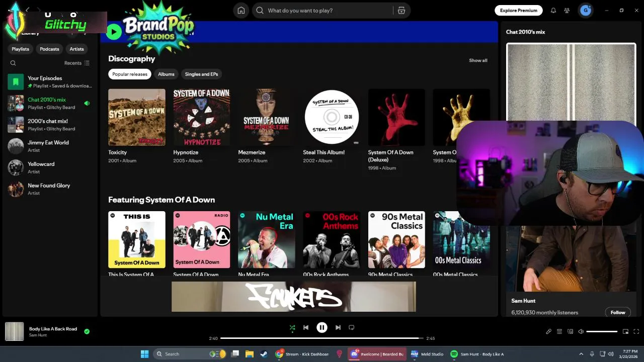Open New Found Glory artist
Viewport: 644px width, 362px height.
click(x=49, y=189)
